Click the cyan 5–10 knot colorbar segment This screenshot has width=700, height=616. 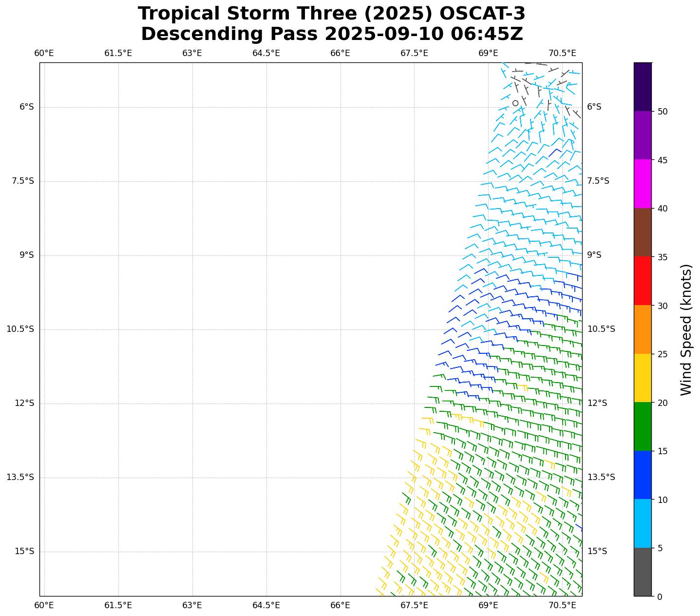tap(642, 523)
